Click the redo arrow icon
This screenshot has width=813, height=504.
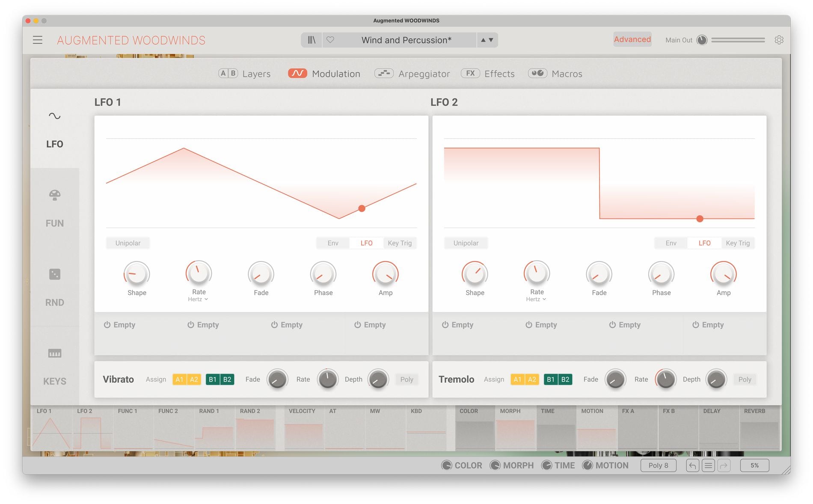click(724, 465)
